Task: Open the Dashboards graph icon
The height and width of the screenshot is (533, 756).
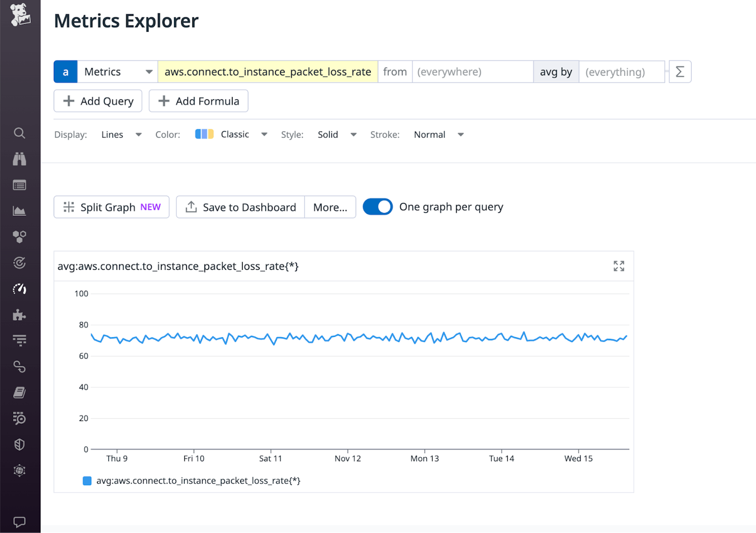Action: [20, 211]
